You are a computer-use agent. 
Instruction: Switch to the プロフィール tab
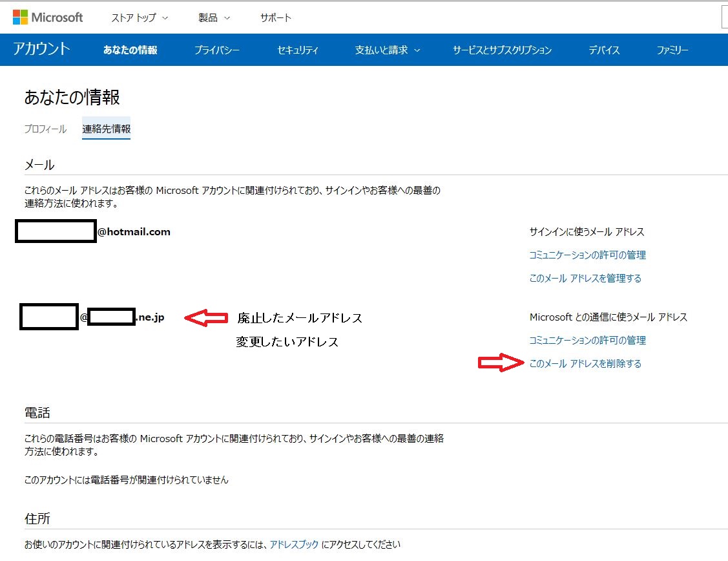click(45, 129)
